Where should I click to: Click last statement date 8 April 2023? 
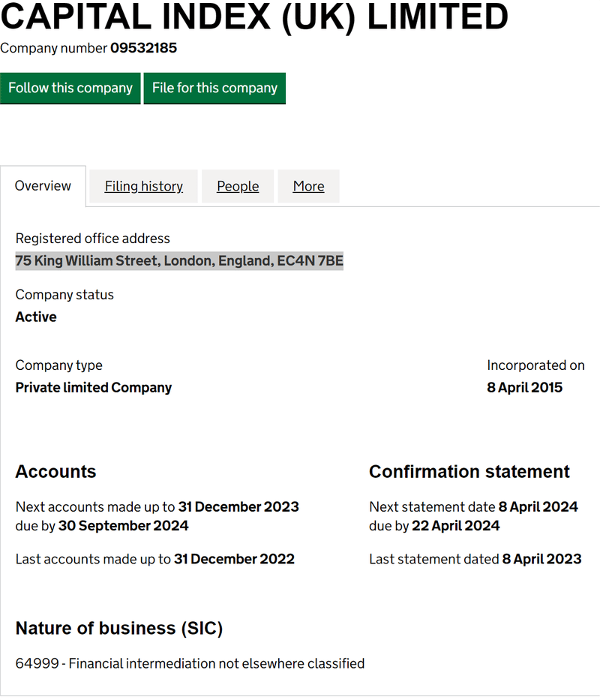(x=542, y=560)
